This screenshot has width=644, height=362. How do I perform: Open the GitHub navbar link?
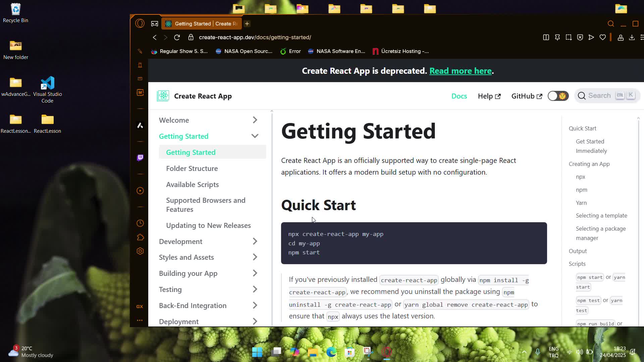point(527,96)
